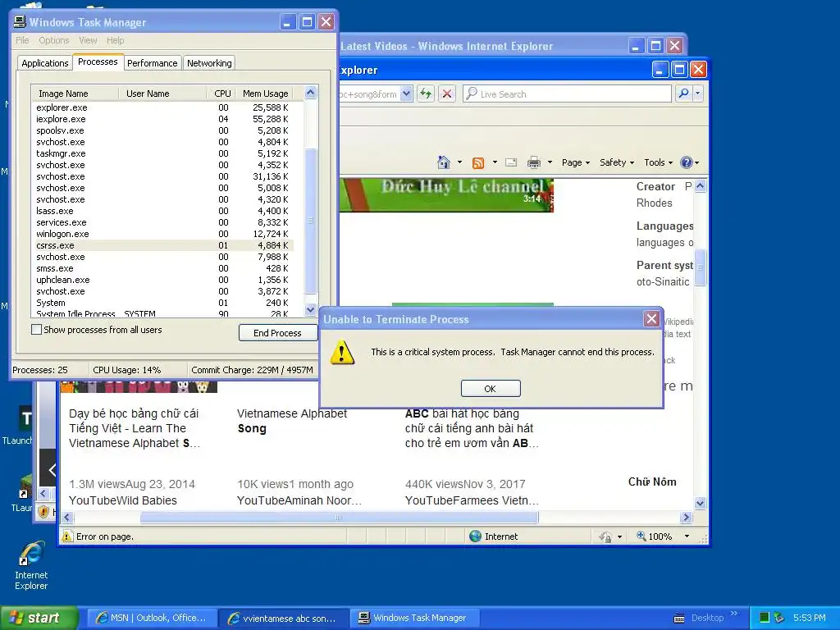
Task: Open Task Manager View menu
Action: (88, 40)
